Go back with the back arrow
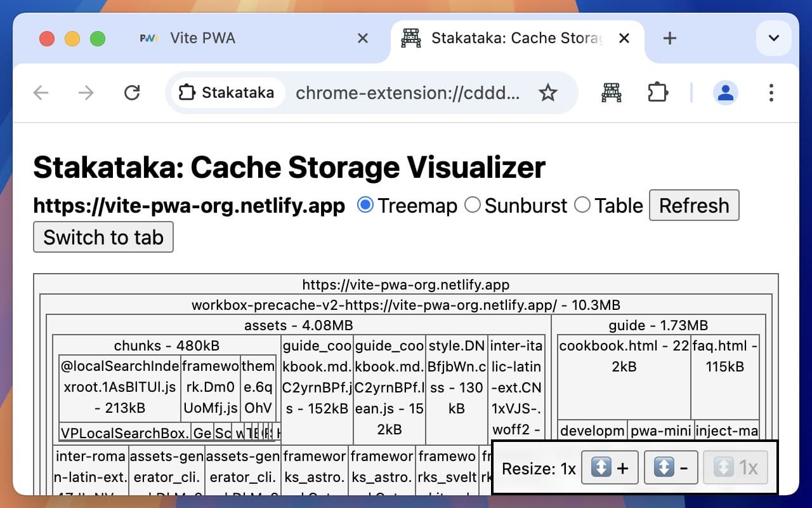Image resolution: width=812 pixels, height=508 pixels. coord(41,93)
